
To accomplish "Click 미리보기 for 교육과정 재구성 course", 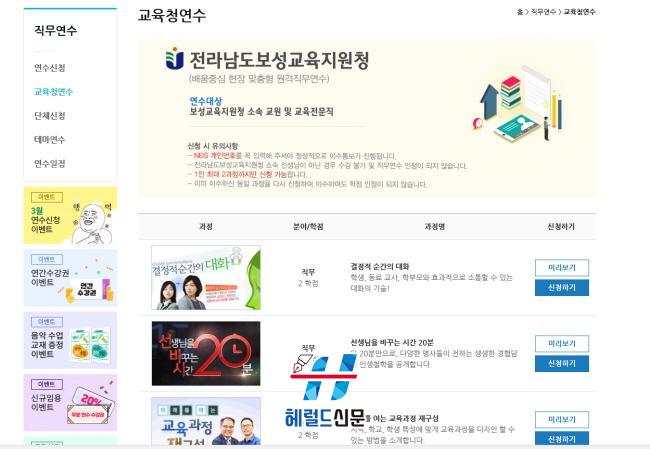I will 562,420.
